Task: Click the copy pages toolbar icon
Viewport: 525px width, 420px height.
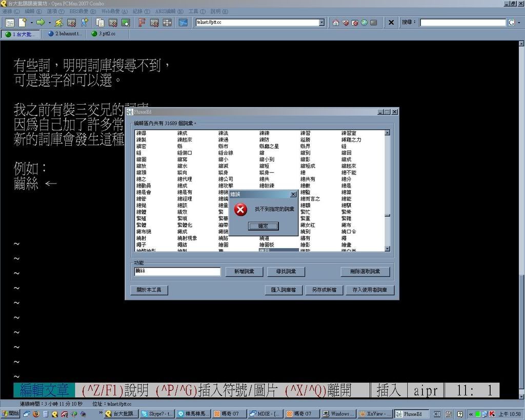Action: tap(100, 23)
